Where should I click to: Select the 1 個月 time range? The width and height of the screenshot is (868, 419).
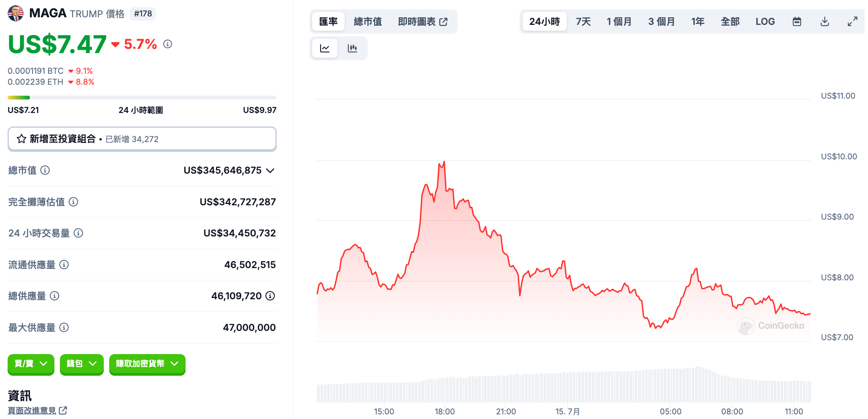619,21
